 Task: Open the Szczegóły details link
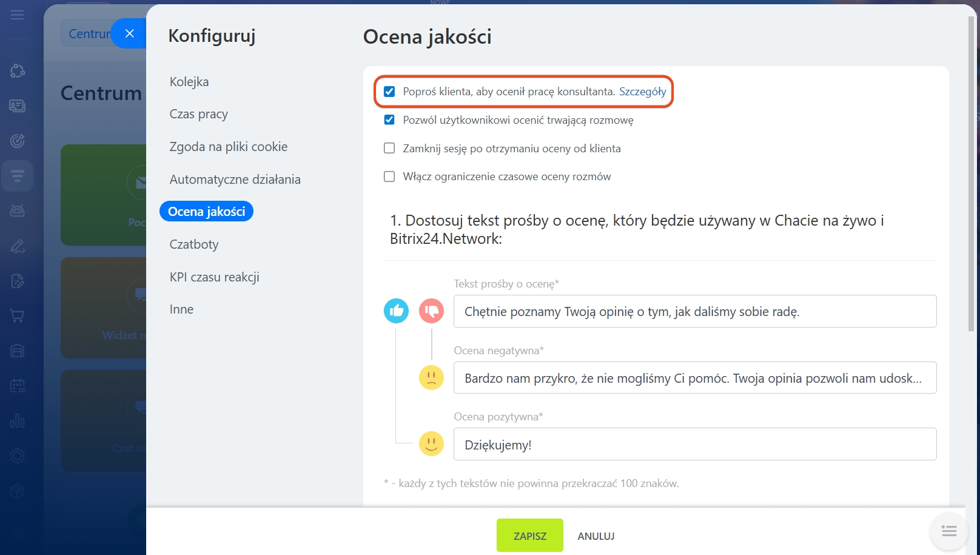tap(642, 92)
